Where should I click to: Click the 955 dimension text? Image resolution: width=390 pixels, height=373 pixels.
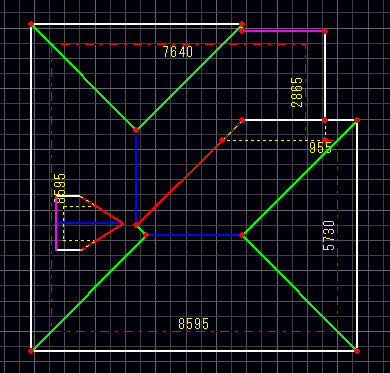[x=321, y=147]
